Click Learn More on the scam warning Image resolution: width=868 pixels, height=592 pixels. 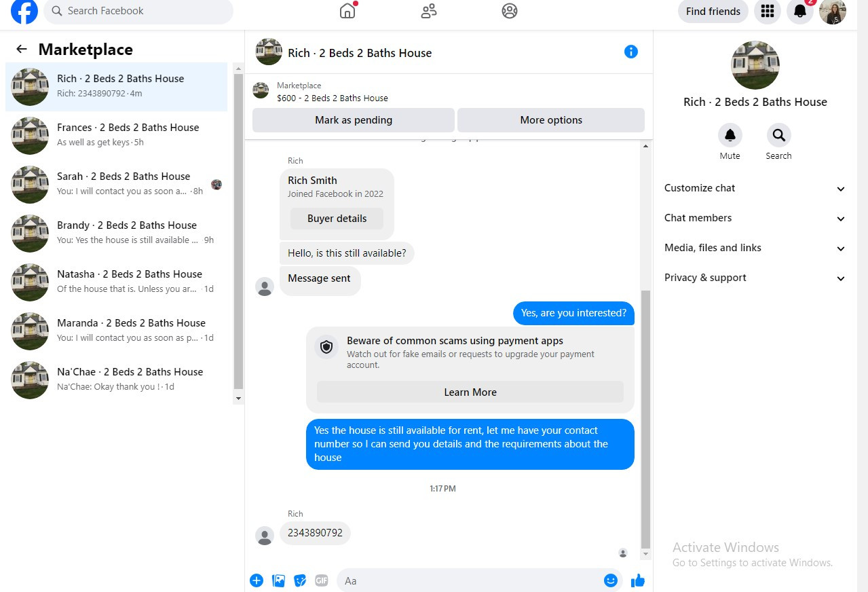pyautogui.click(x=470, y=392)
